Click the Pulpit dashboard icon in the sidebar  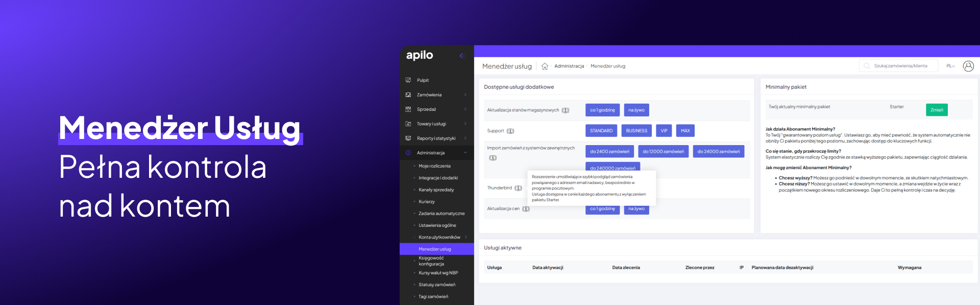[408, 80]
